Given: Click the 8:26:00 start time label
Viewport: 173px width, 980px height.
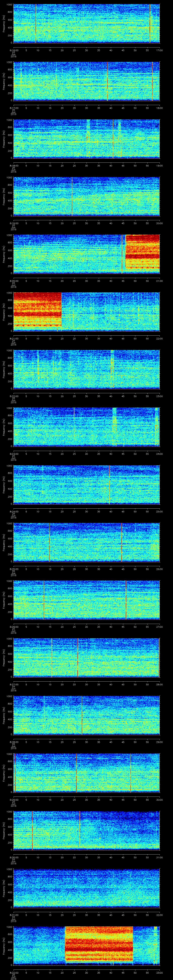Looking at the screenshot, I should pos(14,627).
